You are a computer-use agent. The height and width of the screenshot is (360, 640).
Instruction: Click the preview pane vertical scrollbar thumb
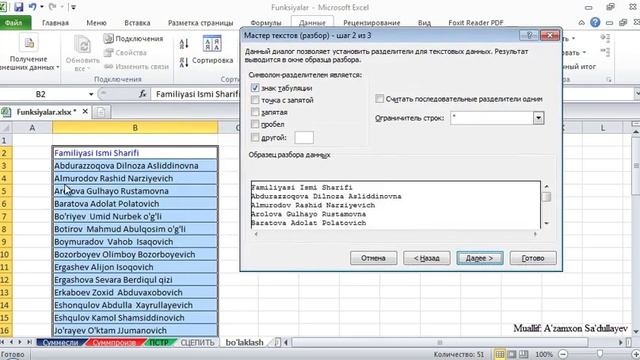[546, 197]
